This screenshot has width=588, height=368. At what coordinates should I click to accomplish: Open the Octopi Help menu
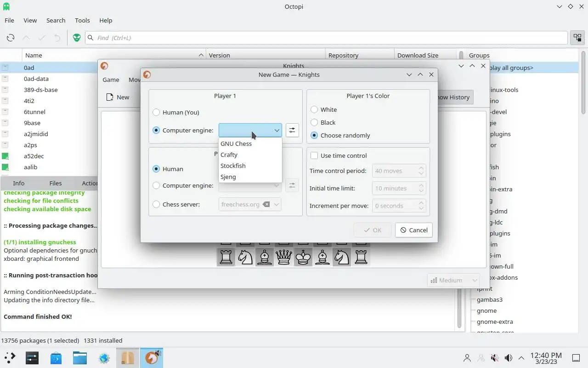click(106, 20)
